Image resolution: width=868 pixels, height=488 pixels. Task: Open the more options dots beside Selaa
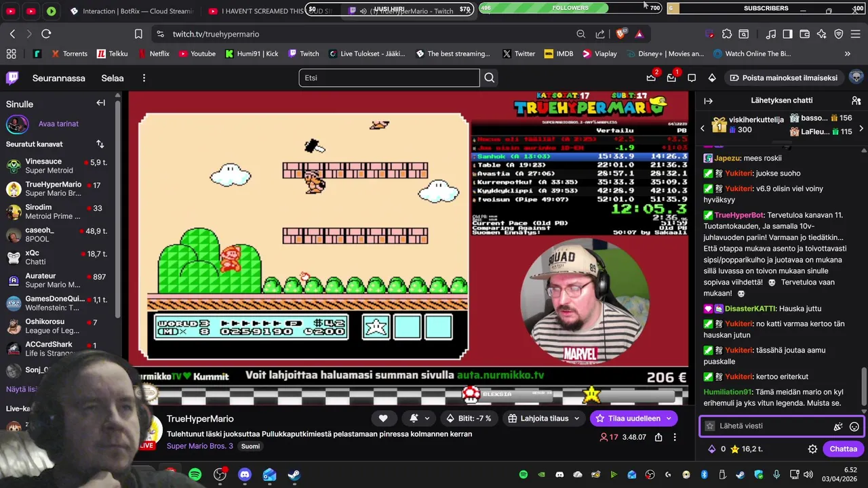point(144,78)
